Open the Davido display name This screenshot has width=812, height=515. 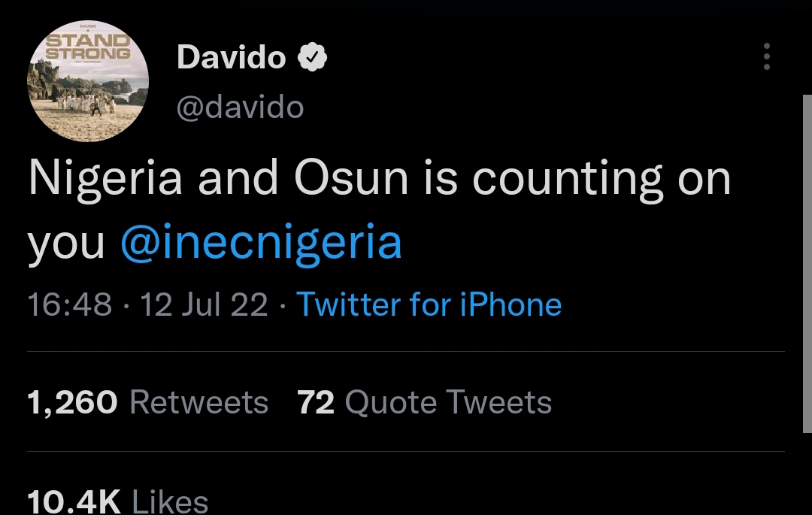point(232,58)
